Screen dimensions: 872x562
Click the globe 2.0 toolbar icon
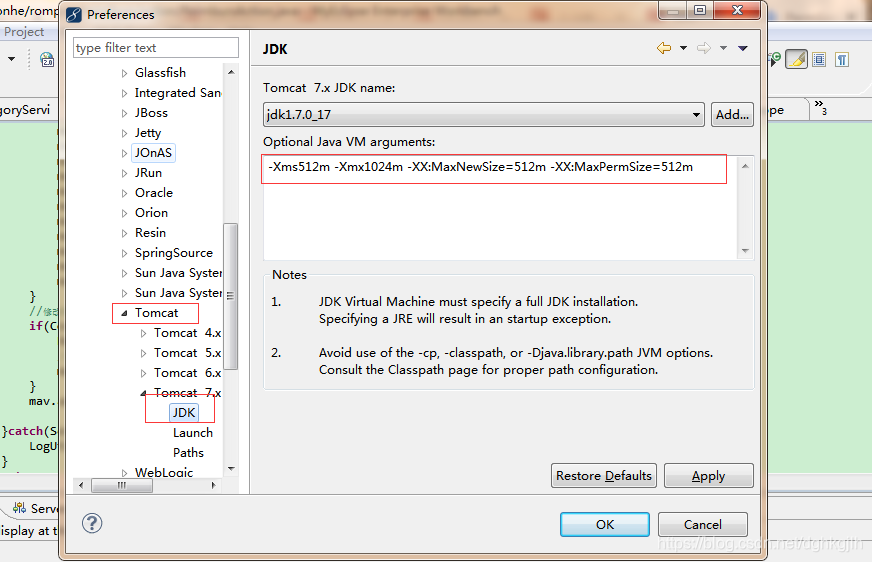point(47,59)
